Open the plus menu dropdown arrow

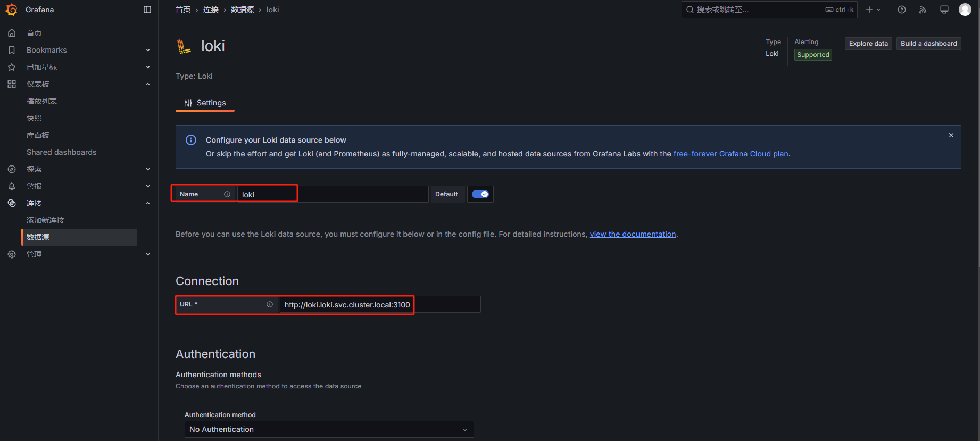pyautogui.click(x=878, y=10)
